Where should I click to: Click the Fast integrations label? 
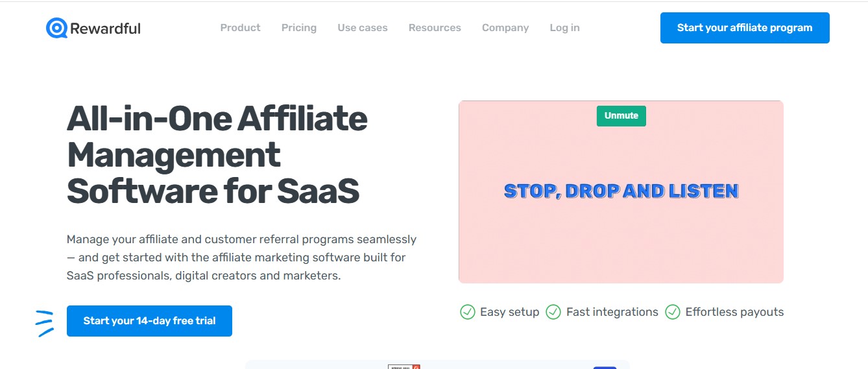tap(612, 312)
